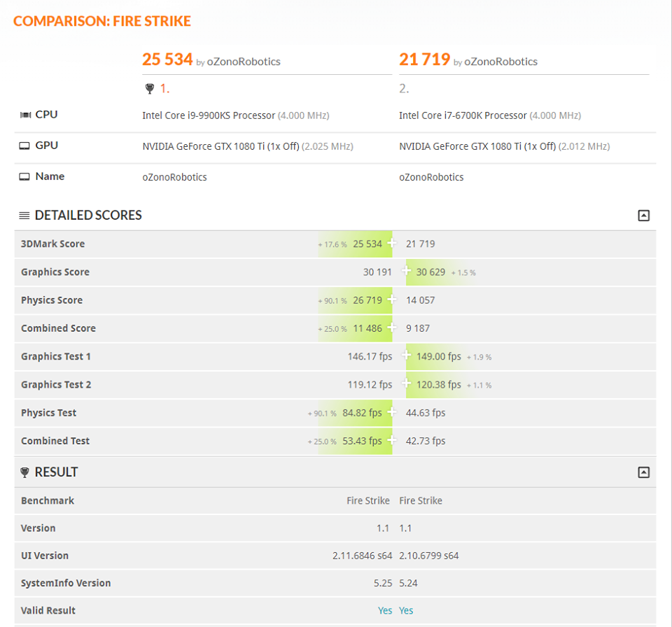Click the 3DMark Score value 25 534
672x627 pixels.
point(367,244)
